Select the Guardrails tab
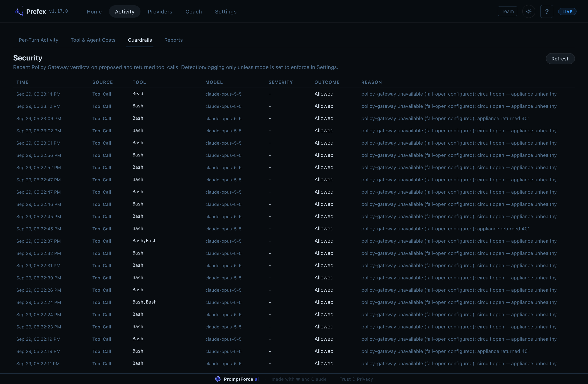The width and height of the screenshot is (588, 384). pyautogui.click(x=140, y=40)
